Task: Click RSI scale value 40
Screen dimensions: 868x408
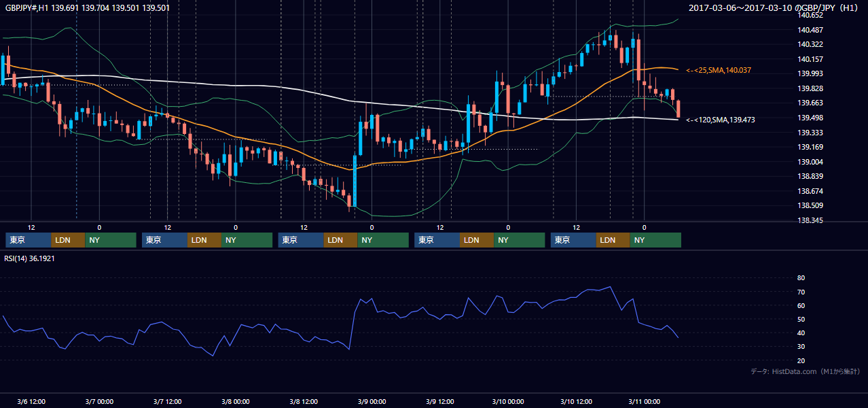Action: (801, 333)
